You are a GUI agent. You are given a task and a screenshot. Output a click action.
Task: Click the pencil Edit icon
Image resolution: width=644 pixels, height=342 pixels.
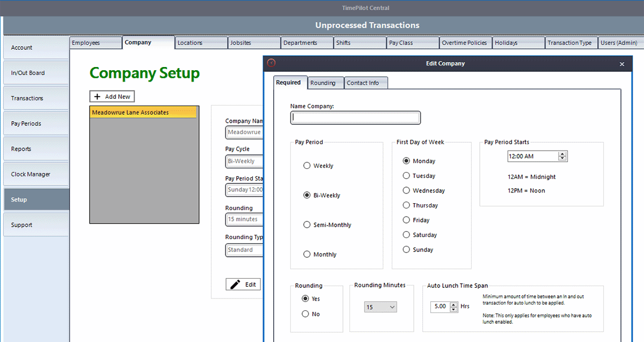pyautogui.click(x=236, y=284)
